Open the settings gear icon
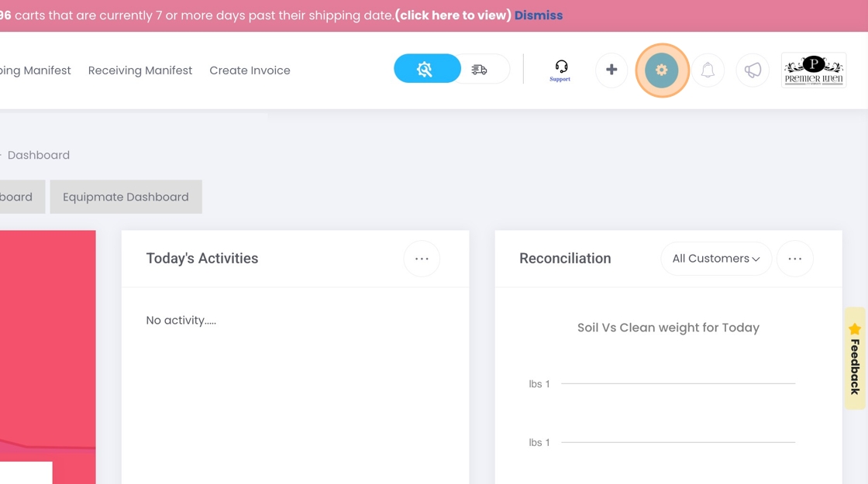 pyautogui.click(x=662, y=70)
